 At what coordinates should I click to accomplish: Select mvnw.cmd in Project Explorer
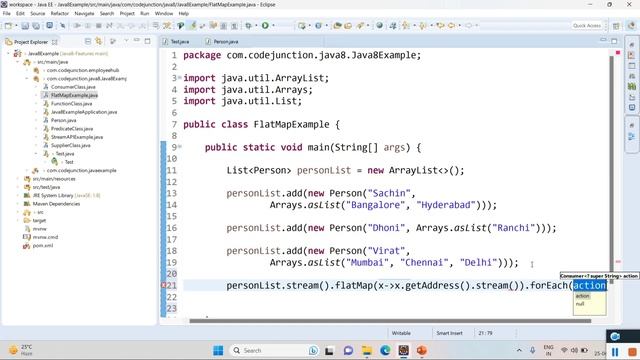(45, 237)
